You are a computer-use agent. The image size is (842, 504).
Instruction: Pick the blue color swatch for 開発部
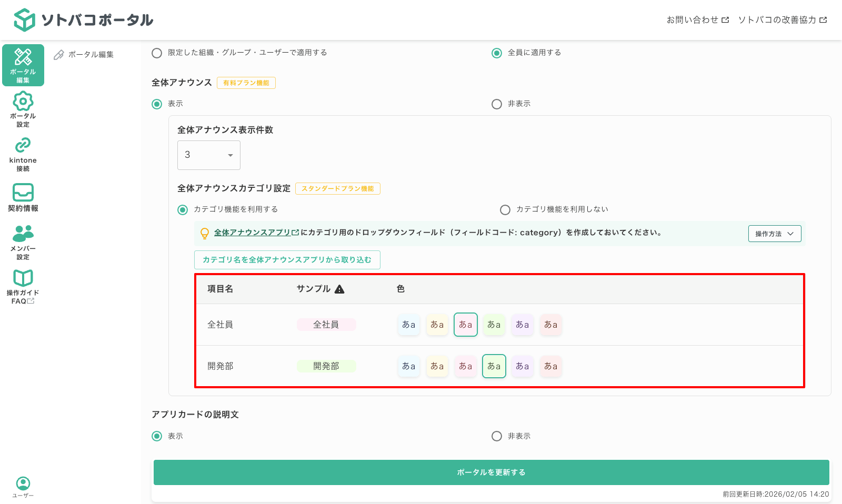(408, 366)
